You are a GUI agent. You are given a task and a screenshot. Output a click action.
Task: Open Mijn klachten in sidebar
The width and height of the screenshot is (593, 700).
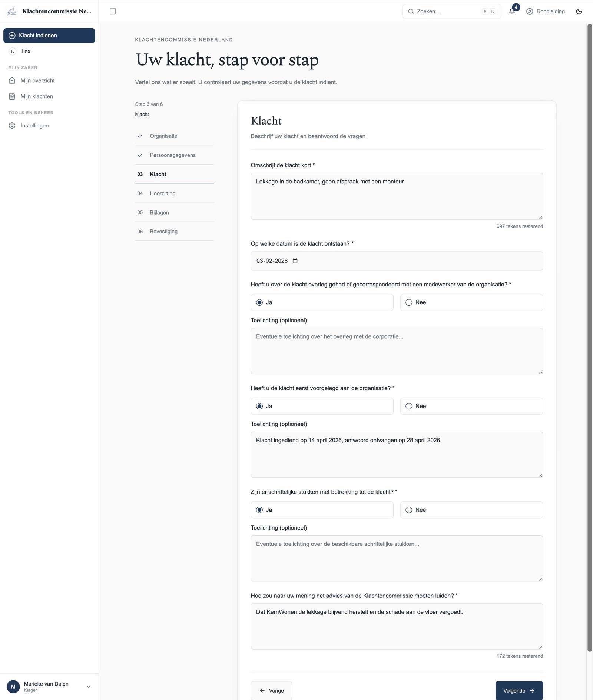49,96
